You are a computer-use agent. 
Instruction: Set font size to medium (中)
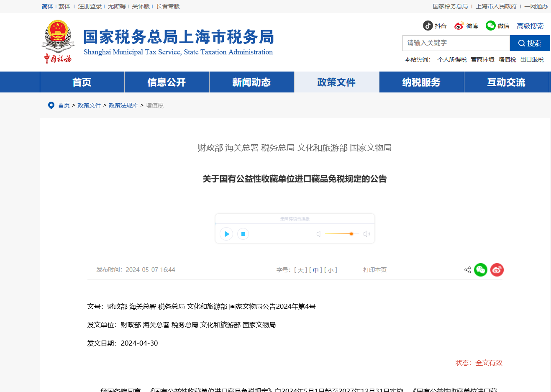coord(315,270)
